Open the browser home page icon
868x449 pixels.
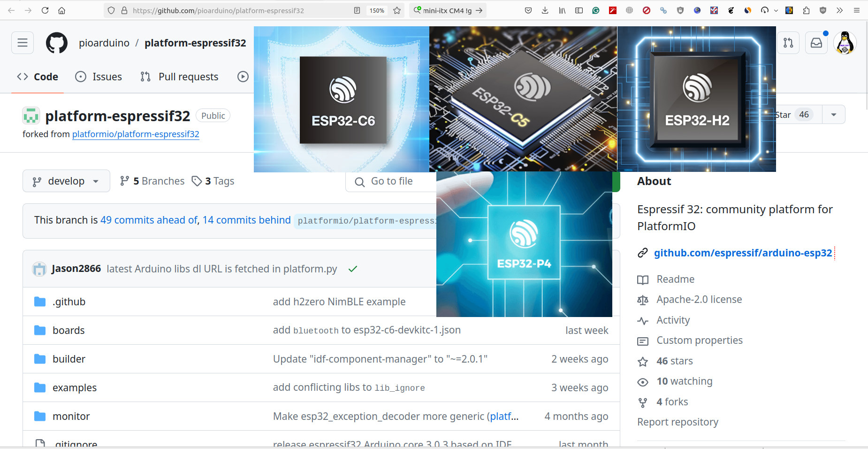(61, 10)
